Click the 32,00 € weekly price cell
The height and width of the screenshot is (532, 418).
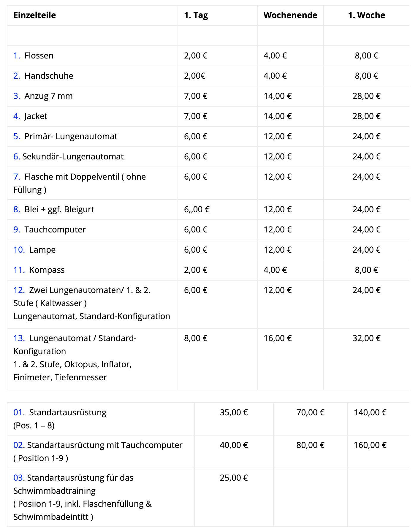pos(366,338)
